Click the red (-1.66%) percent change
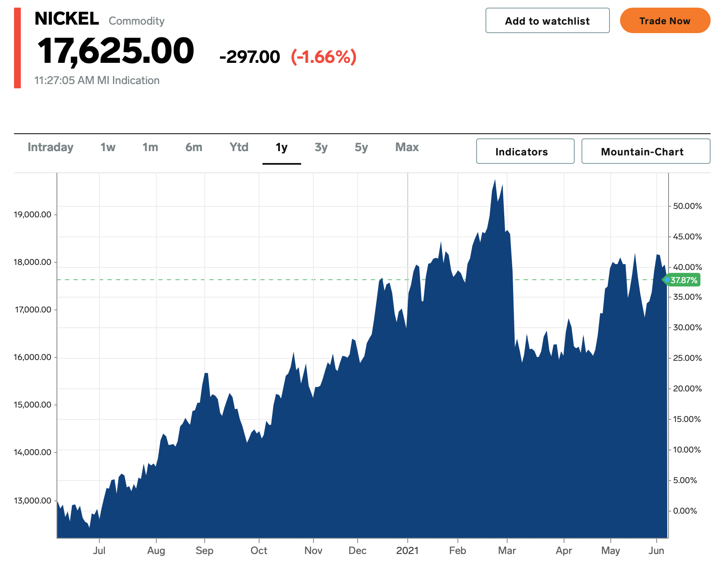The height and width of the screenshot is (568, 728). [324, 57]
